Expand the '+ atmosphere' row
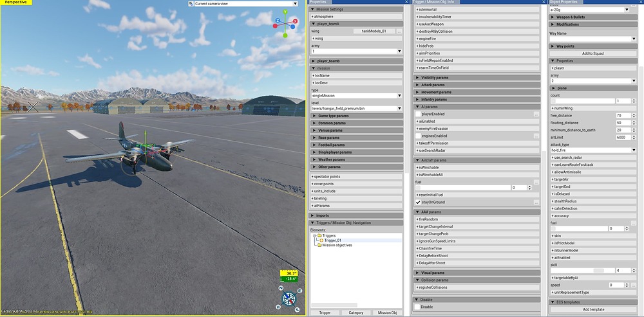 357,17
